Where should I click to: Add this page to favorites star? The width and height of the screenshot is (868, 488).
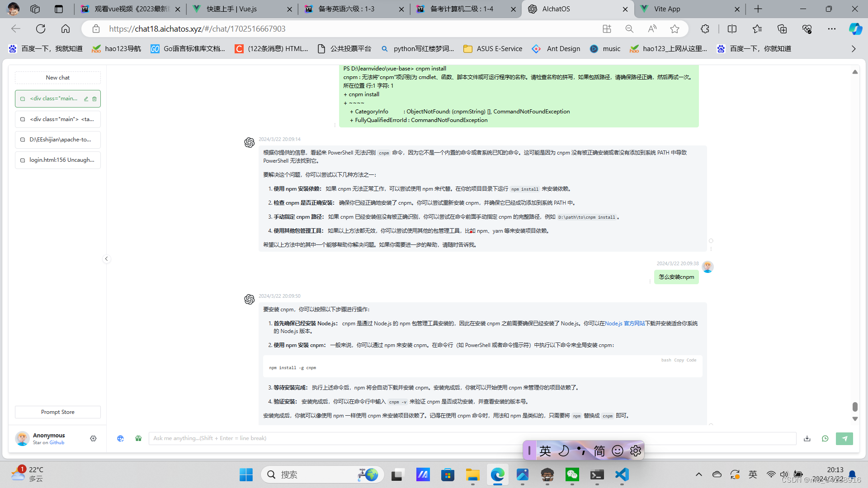675,29
